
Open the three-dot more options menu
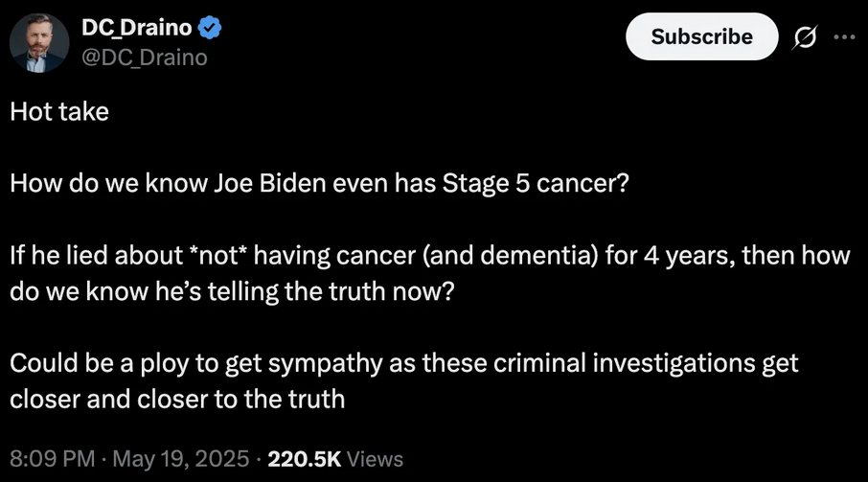(843, 36)
